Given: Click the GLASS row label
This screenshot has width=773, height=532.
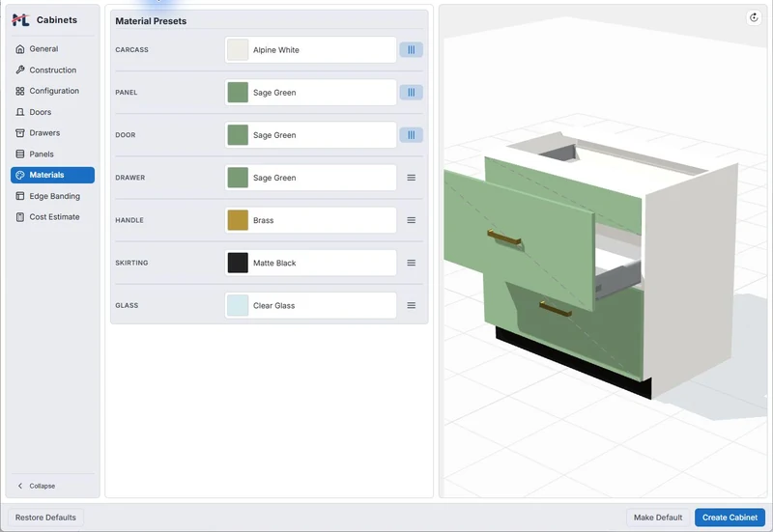Looking at the screenshot, I should pos(127,305).
